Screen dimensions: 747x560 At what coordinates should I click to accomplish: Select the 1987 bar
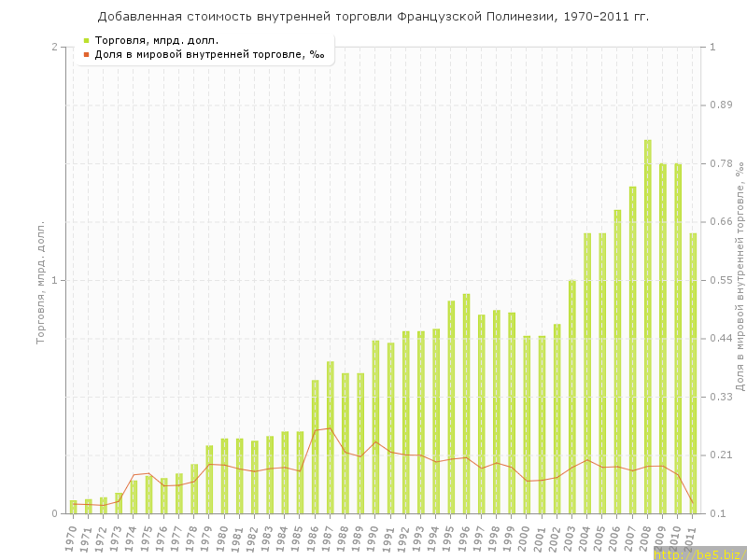(330, 437)
